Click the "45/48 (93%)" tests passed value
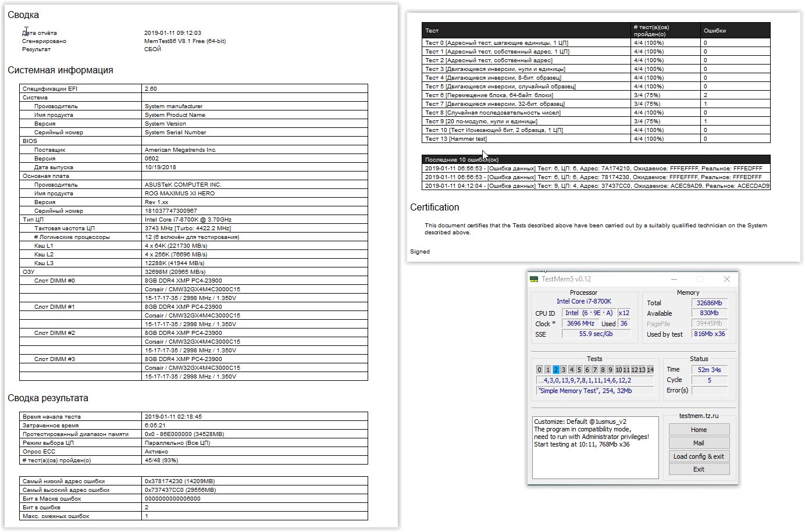805x532 pixels. (x=162, y=460)
